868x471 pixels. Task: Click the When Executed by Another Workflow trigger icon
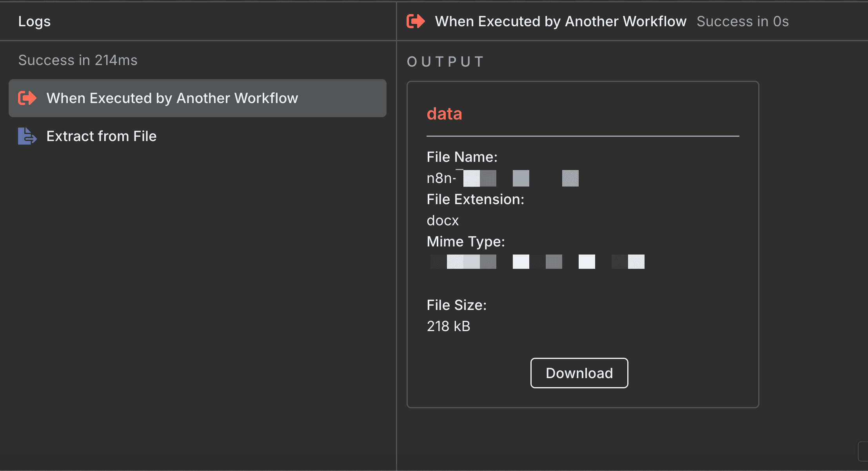(27, 98)
